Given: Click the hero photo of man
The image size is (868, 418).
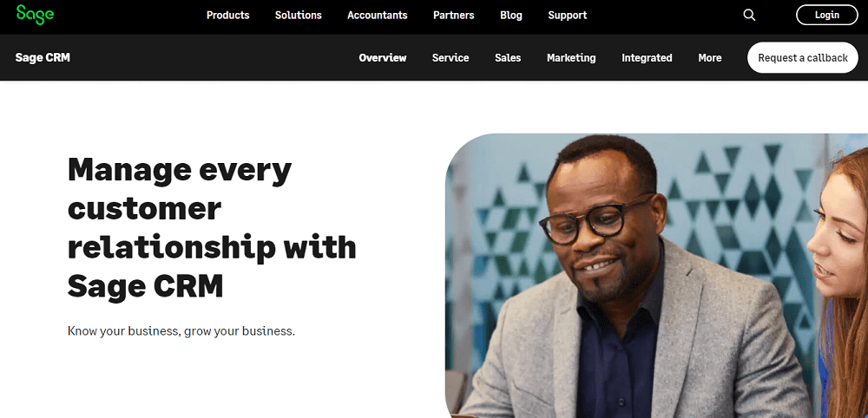Looking at the screenshot, I should [656, 276].
